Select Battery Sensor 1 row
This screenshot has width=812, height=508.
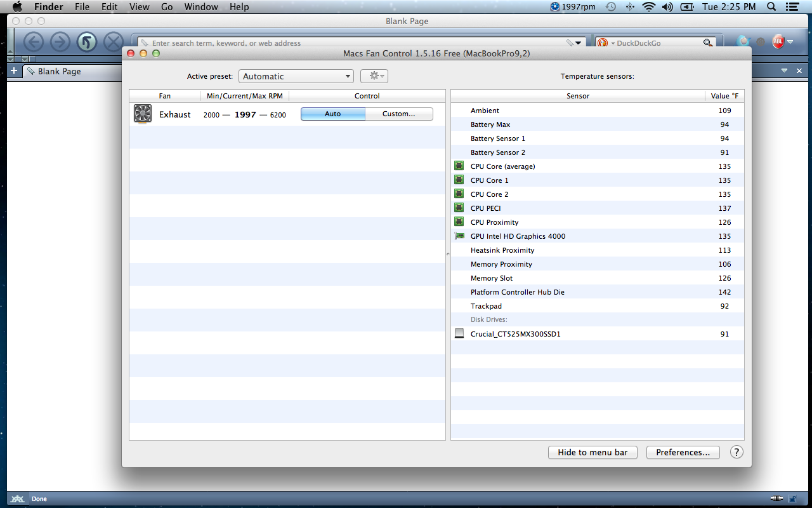pyautogui.click(x=598, y=138)
